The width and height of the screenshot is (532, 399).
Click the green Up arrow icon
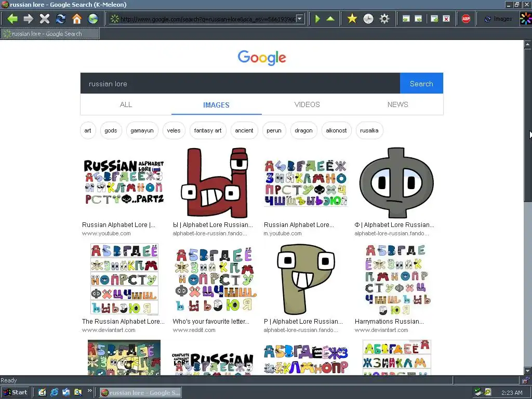coord(330,19)
